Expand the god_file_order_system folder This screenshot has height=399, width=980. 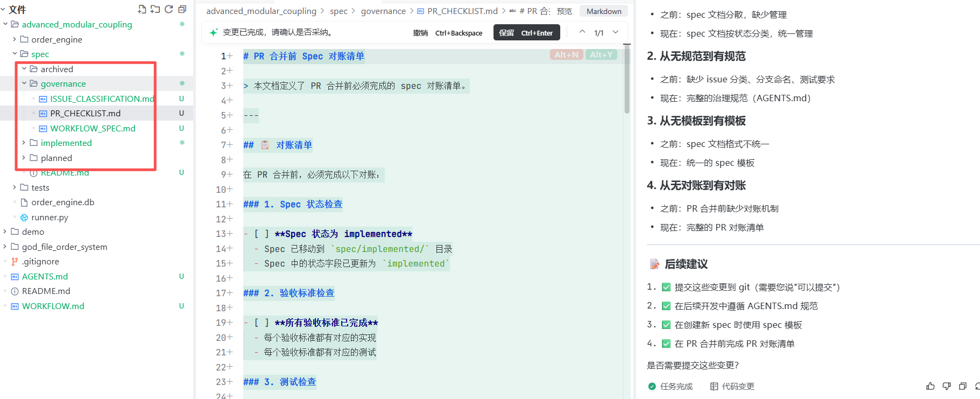(x=5, y=247)
